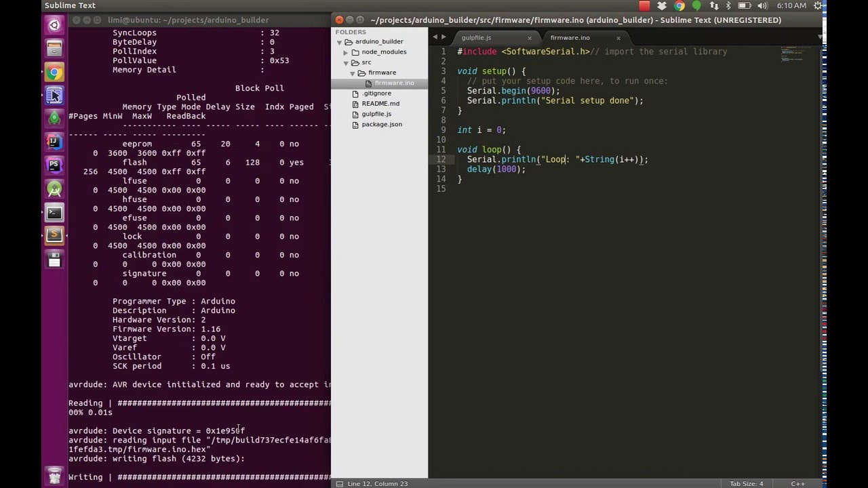Focus terminal window title limi@ubuntu
Screen dimensions: 868x488
pyautogui.click(x=188, y=20)
